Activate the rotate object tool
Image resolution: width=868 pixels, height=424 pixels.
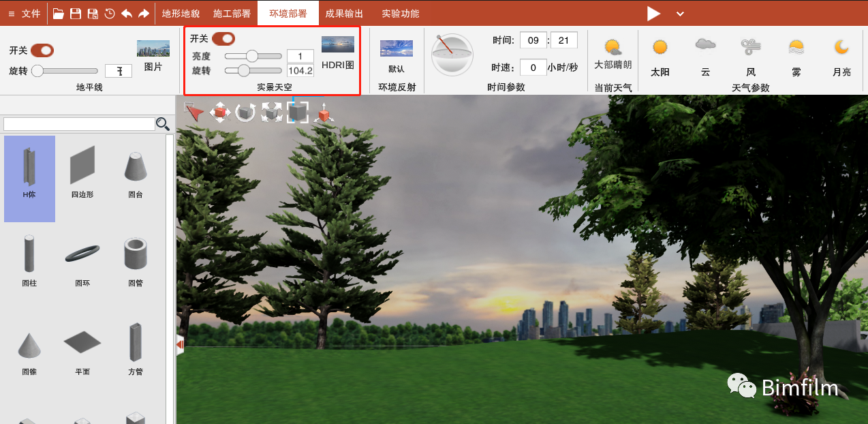[245, 112]
